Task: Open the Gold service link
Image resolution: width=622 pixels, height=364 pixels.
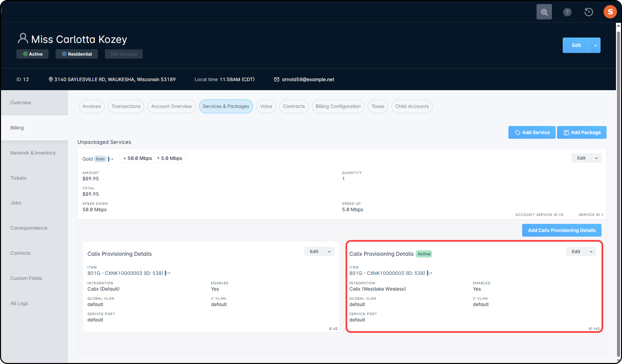Action: click(87, 159)
